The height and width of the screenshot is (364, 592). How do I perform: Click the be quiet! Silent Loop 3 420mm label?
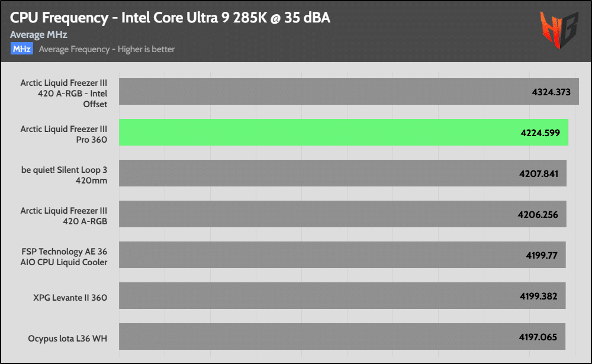pos(64,175)
